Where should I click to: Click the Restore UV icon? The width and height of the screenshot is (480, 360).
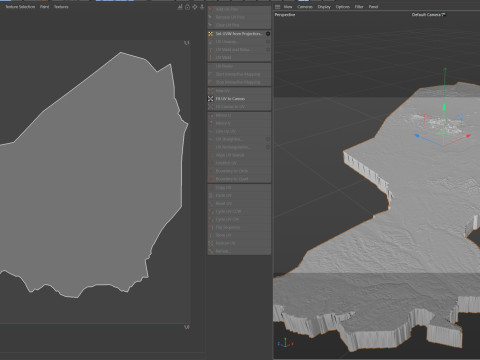[210, 243]
